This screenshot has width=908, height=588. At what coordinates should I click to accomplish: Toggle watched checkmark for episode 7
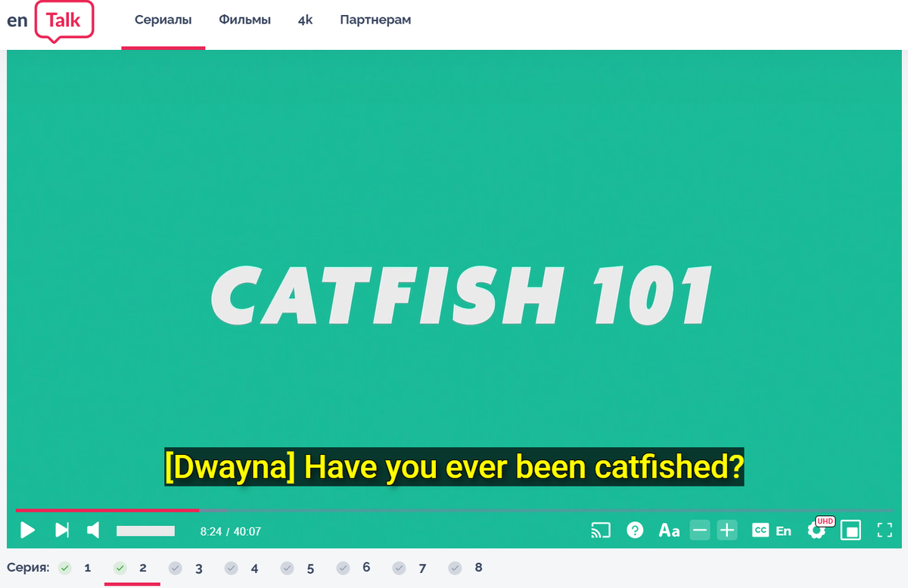click(x=400, y=568)
